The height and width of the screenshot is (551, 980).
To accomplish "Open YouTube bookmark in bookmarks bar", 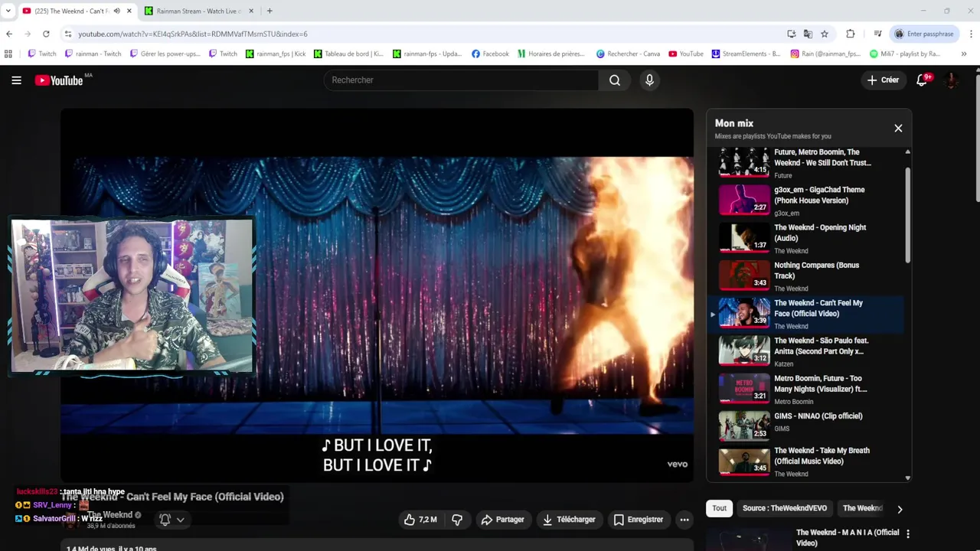I will point(685,54).
